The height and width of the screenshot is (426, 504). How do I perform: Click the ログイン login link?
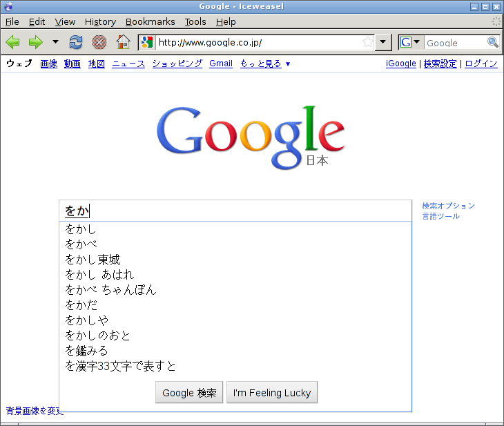(x=481, y=64)
